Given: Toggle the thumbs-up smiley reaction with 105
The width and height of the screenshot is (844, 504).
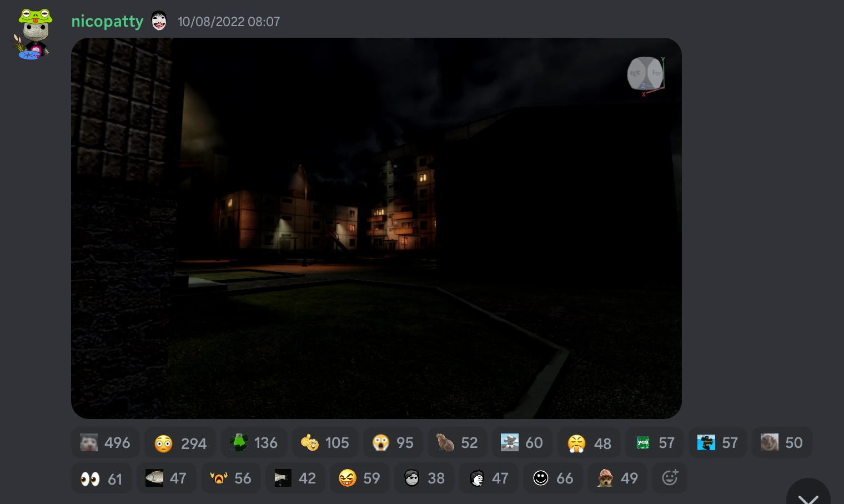Looking at the screenshot, I should point(325,442).
